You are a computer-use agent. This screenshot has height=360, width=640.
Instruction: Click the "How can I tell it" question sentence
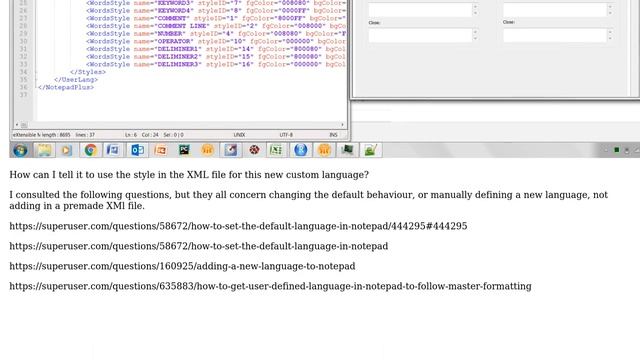point(189,175)
